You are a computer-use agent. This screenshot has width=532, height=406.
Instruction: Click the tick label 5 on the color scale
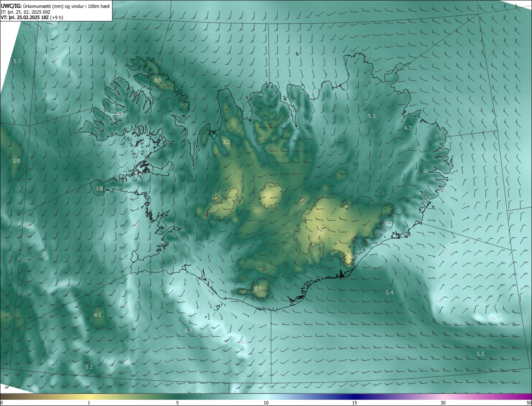pyautogui.click(x=177, y=403)
